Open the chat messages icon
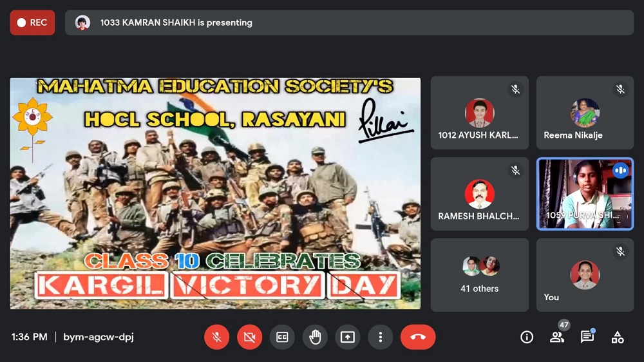 587,337
